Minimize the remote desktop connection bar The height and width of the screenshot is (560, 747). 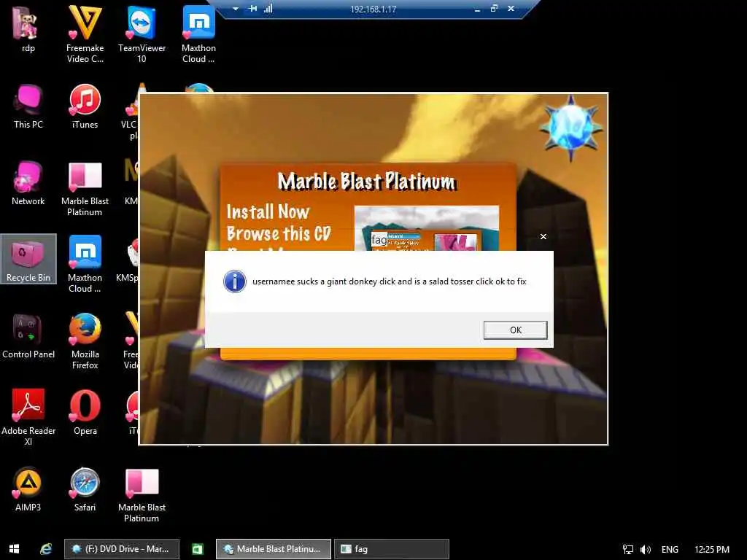[x=477, y=9]
